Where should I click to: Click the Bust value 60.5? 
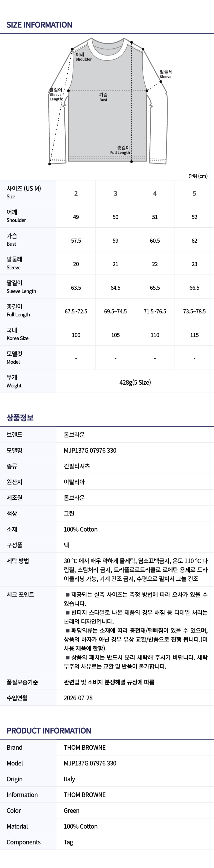[x=155, y=240]
